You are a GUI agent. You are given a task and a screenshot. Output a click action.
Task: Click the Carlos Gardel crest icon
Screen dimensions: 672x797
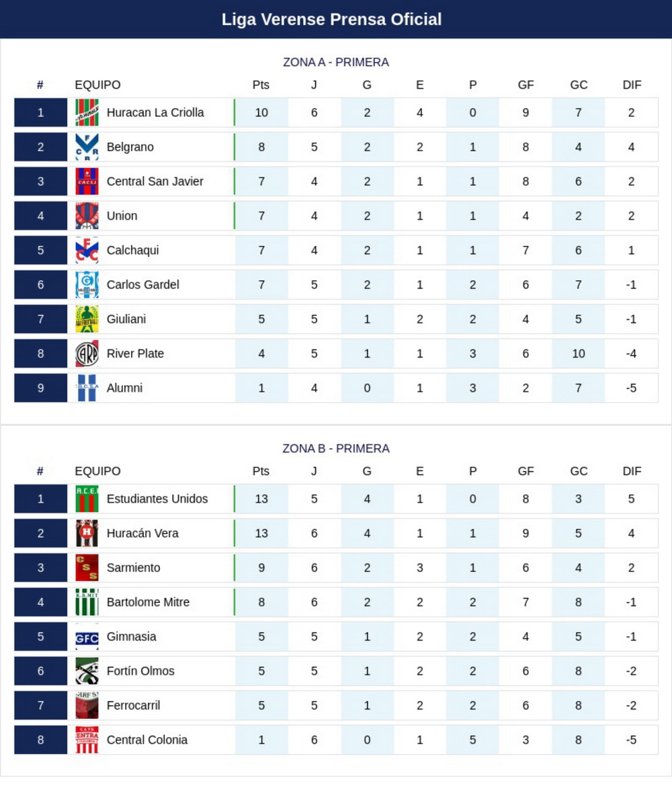(x=87, y=285)
